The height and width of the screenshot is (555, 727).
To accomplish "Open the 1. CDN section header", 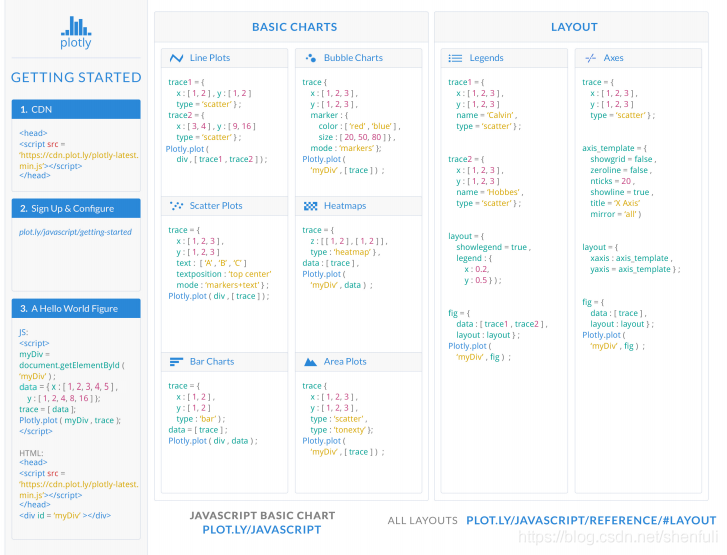I will (x=76, y=109).
